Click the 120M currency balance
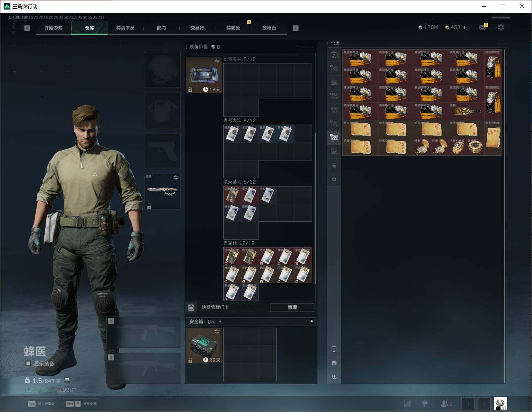 pyautogui.click(x=428, y=27)
